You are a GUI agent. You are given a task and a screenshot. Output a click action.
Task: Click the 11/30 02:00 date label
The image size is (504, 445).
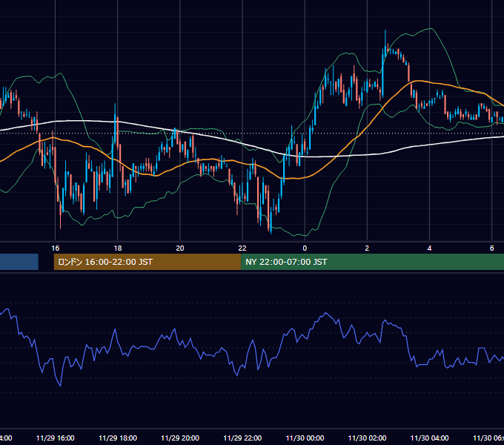point(367,438)
